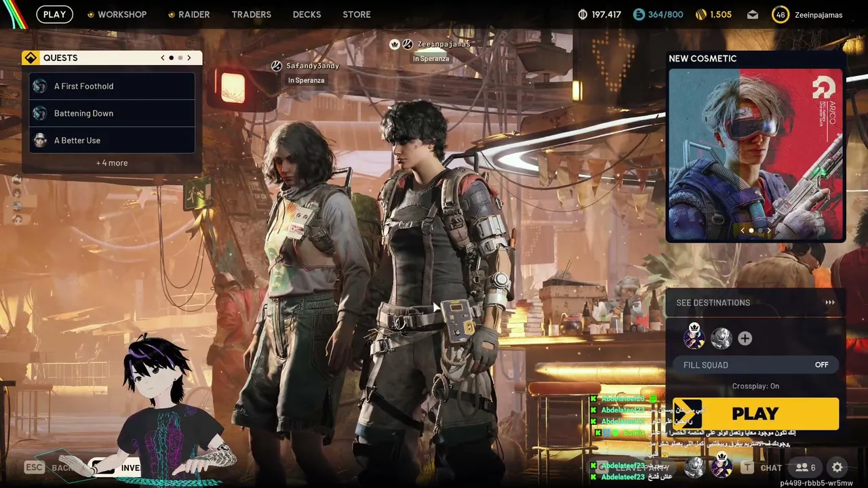Open the New Cosmetic promo image
Image resolution: width=868 pixels, height=488 pixels.
(755, 154)
